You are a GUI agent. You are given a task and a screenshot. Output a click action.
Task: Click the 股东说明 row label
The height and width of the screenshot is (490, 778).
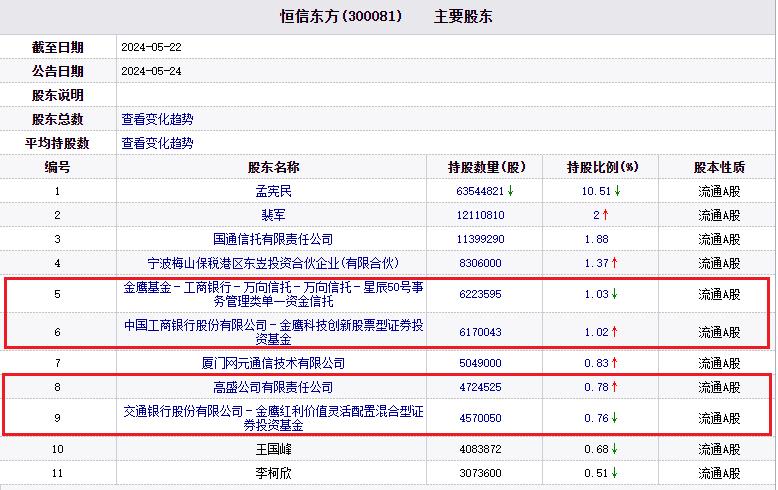(x=58, y=95)
